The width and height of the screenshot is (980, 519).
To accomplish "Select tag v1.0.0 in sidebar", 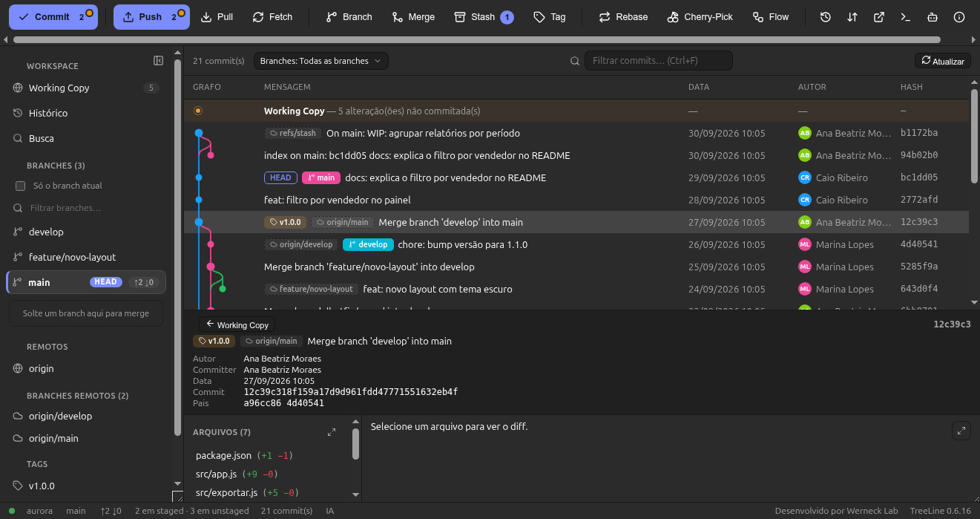I will (86, 486).
